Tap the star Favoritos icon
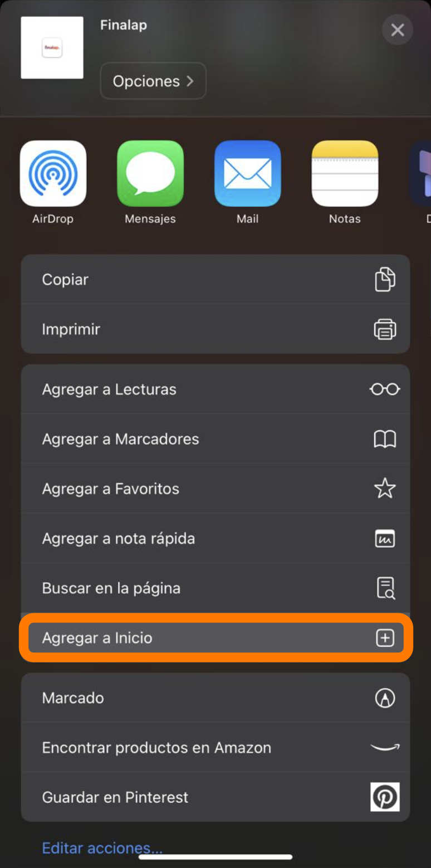This screenshot has height=868, width=431. click(x=385, y=489)
